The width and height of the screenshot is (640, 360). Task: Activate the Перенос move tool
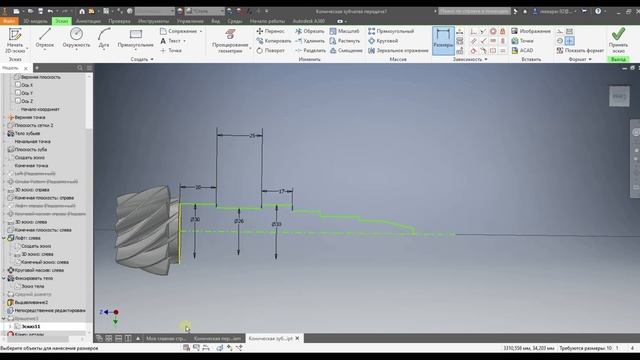[x=270, y=31]
